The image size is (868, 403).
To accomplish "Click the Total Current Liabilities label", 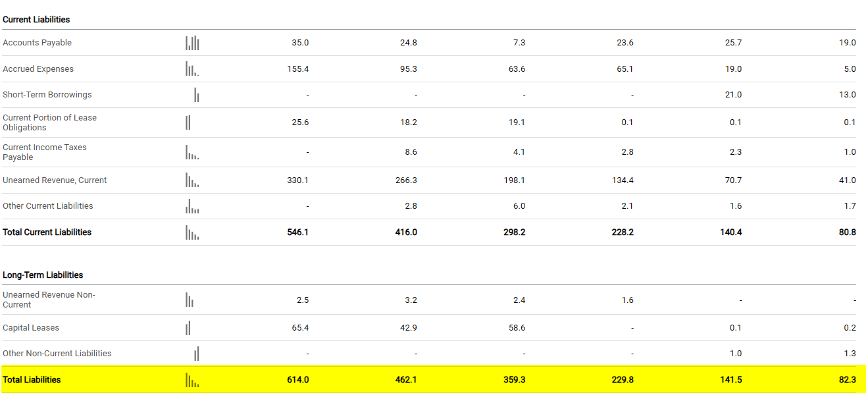I will (47, 232).
